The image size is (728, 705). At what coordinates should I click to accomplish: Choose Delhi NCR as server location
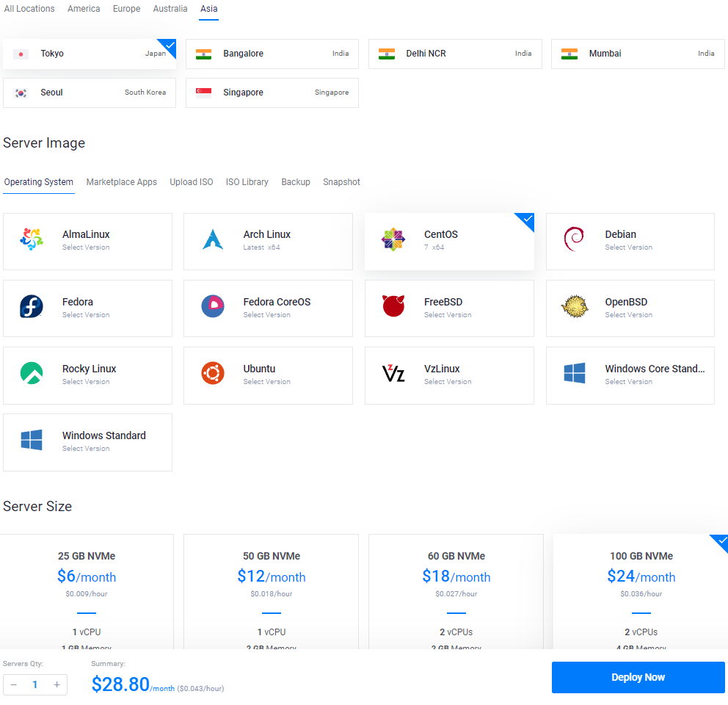[455, 54]
